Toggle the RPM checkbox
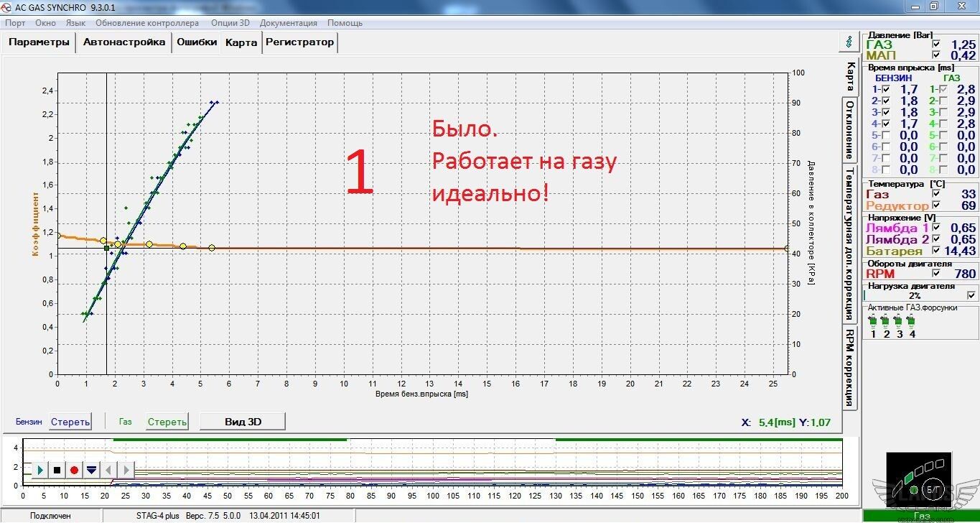Image resolution: width=980 pixels, height=523 pixels. (x=935, y=273)
